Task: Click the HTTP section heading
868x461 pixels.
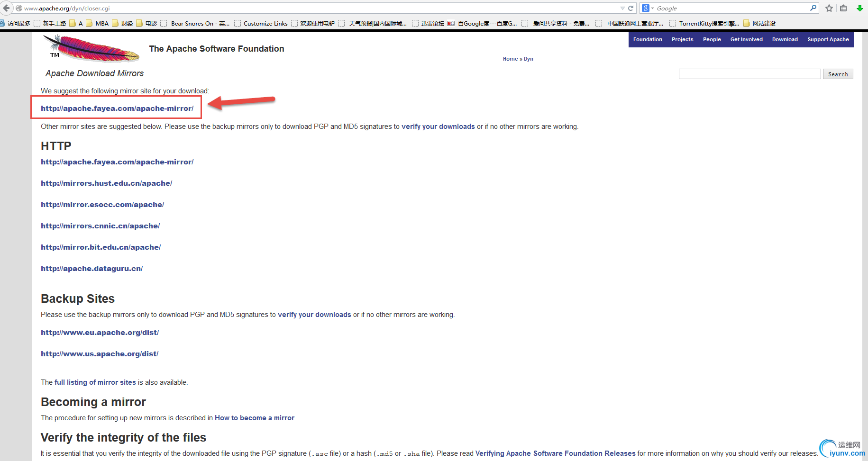Action: 56,146
